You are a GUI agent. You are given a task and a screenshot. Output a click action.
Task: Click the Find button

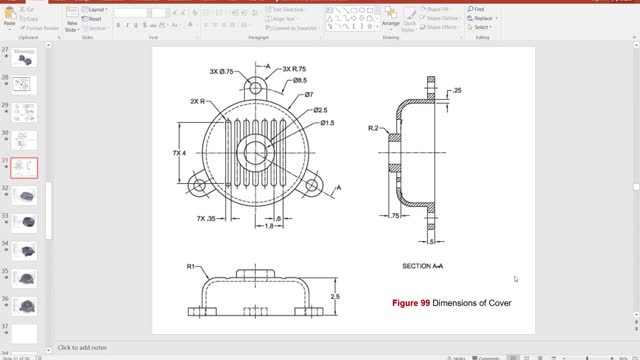coord(476,9)
